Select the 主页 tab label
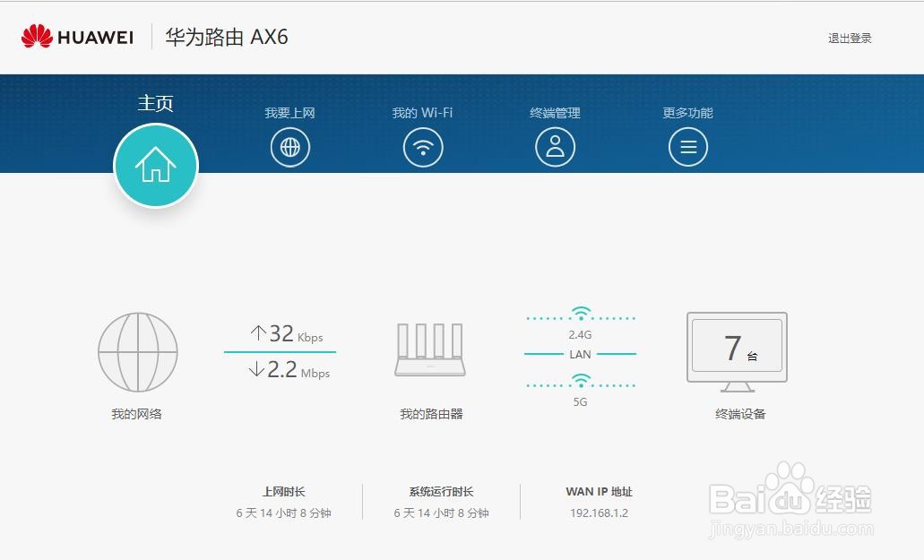 156,103
